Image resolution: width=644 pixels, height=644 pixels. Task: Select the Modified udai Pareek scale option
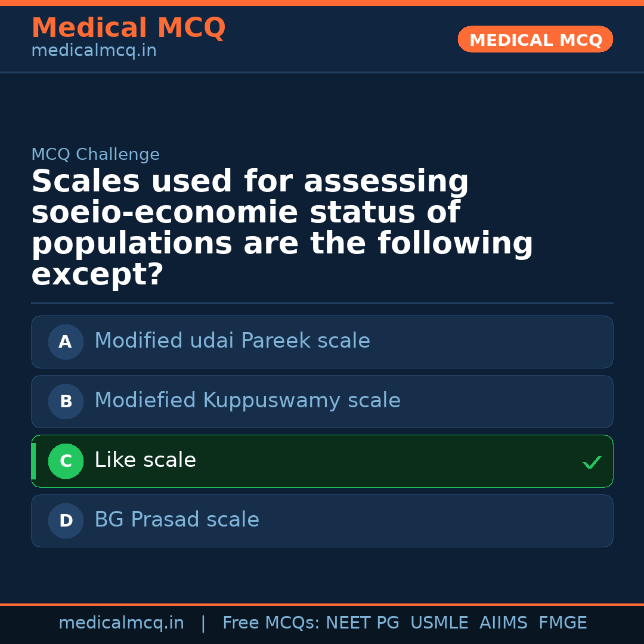[x=232, y=341]
